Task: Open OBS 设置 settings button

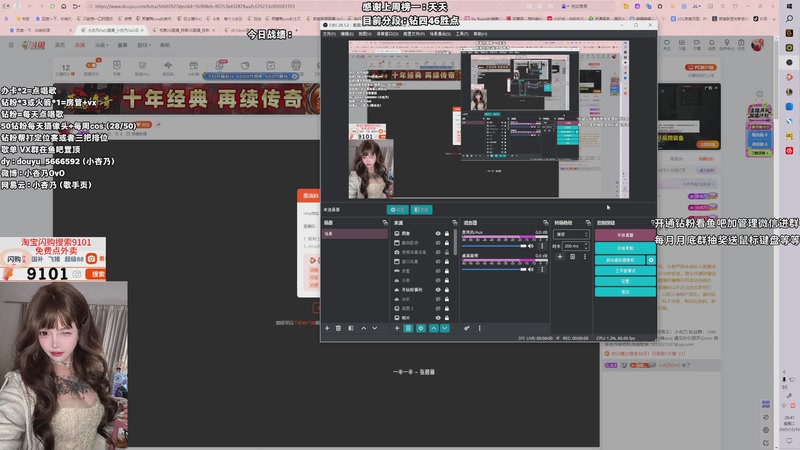Action: click(x=625, y=281)
